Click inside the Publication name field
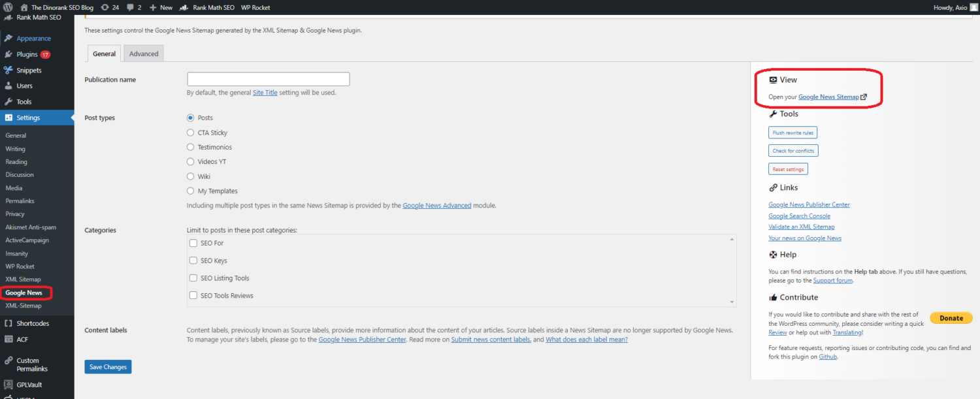Screen dimensions: 980x399 click(268, 78)
